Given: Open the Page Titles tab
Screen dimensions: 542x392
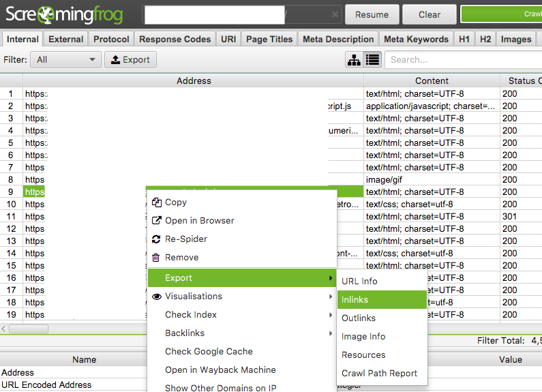Looking at the screenshot, I should click(269, 39).
